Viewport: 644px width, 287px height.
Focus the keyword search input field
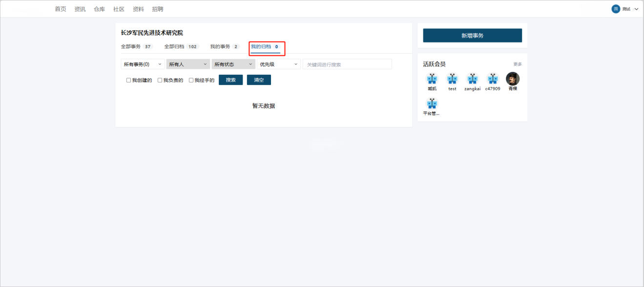[x=347, y=64]
